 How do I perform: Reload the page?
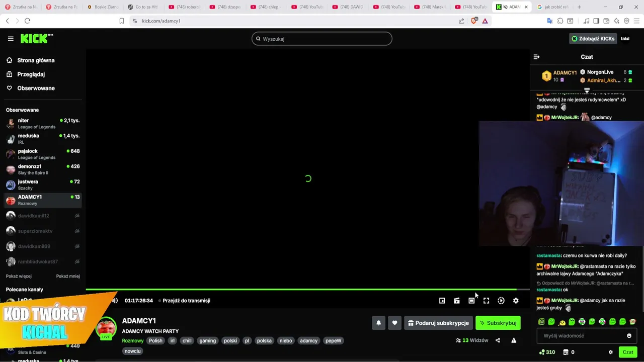click(27, 21)
